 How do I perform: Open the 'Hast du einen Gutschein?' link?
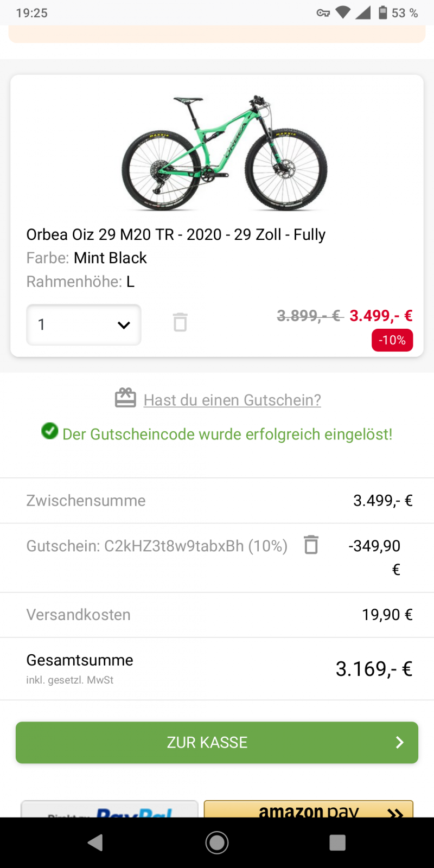point(232,400)
